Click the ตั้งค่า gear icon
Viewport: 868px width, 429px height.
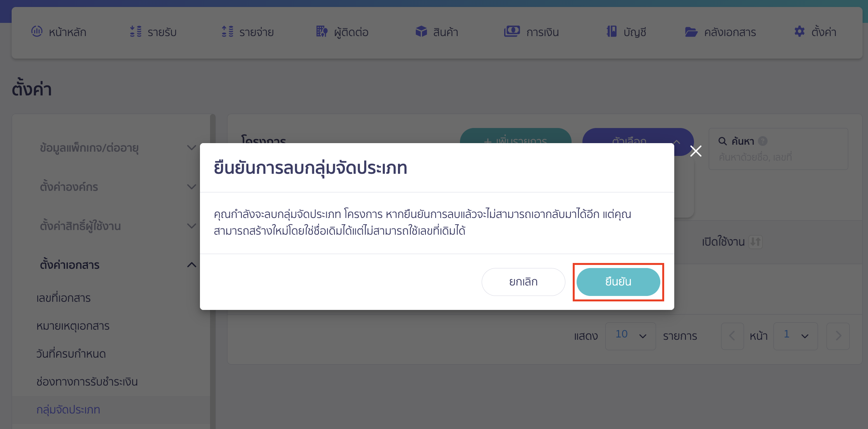[x=799, y=32]
